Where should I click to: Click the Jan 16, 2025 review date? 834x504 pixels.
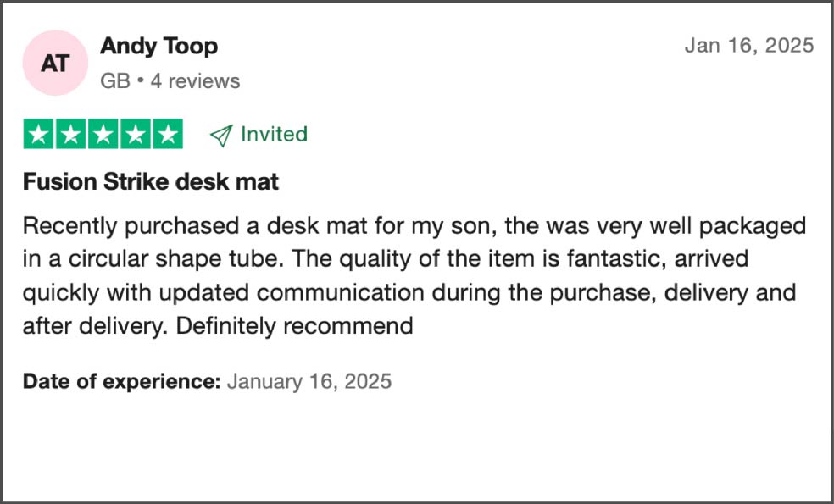(749, 45)
